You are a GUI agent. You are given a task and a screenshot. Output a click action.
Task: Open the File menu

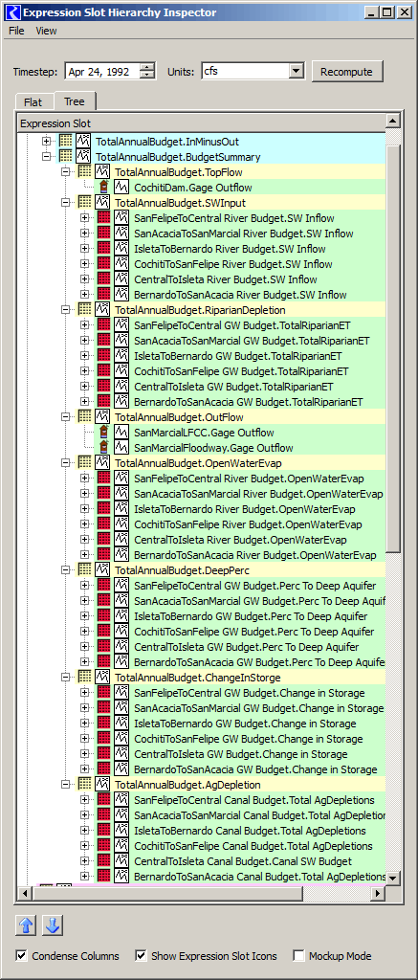[x=17, y=31]
